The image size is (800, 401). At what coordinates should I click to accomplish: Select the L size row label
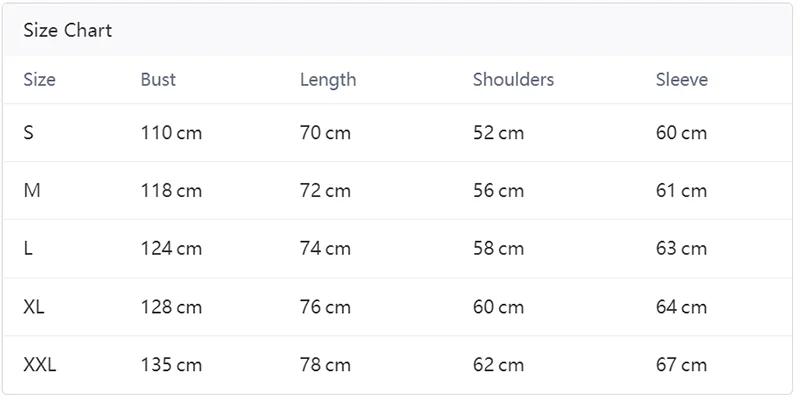coord(29,248)
